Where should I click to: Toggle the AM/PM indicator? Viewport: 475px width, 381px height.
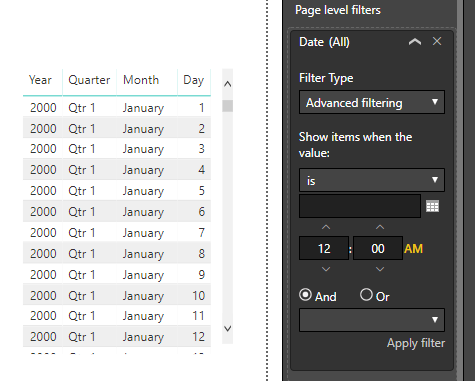[413, 249]
